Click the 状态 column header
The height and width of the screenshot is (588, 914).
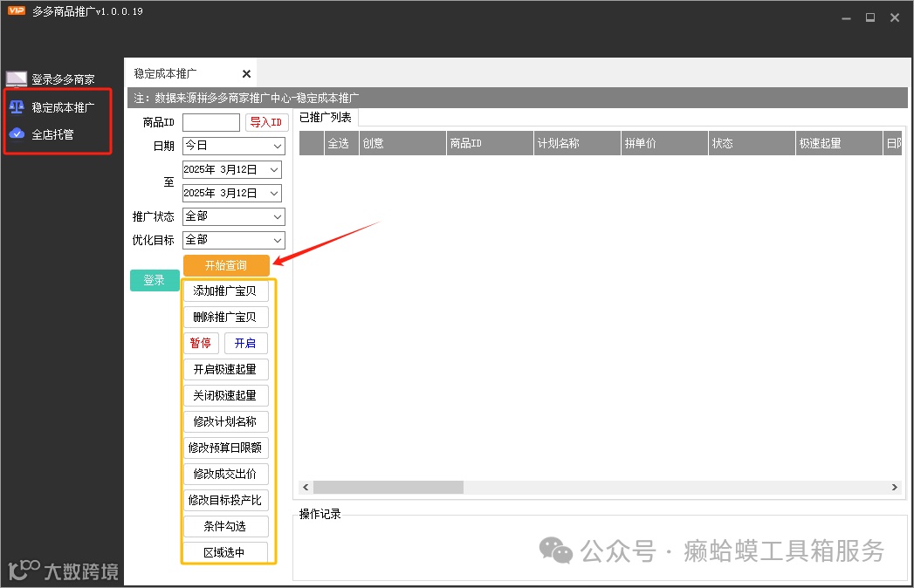752,143
